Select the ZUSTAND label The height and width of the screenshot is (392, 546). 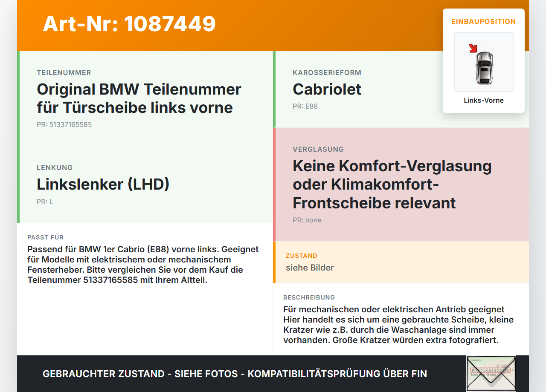302,256
